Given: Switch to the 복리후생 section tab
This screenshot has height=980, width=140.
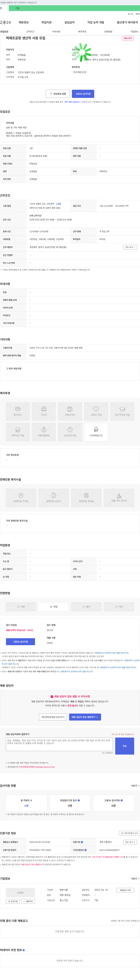Looking at the screenshot, I should pyautogui.click(x=82, y=32).
